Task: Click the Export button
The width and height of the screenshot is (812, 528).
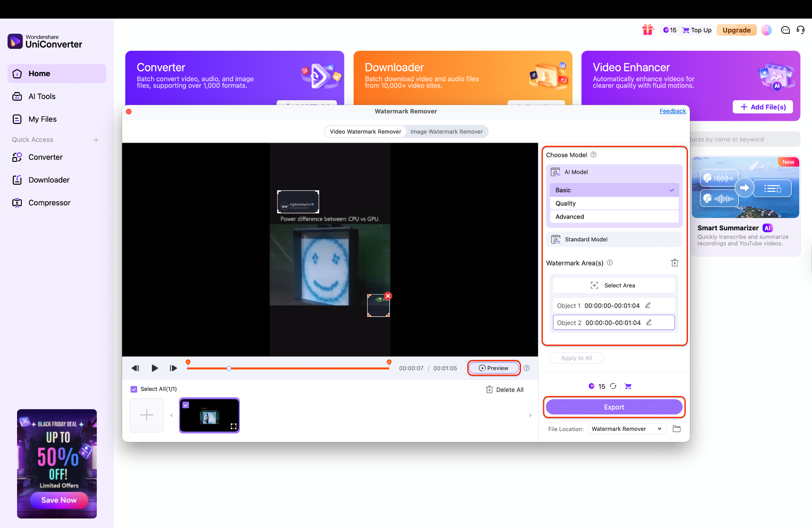Action: pos(614,407)
